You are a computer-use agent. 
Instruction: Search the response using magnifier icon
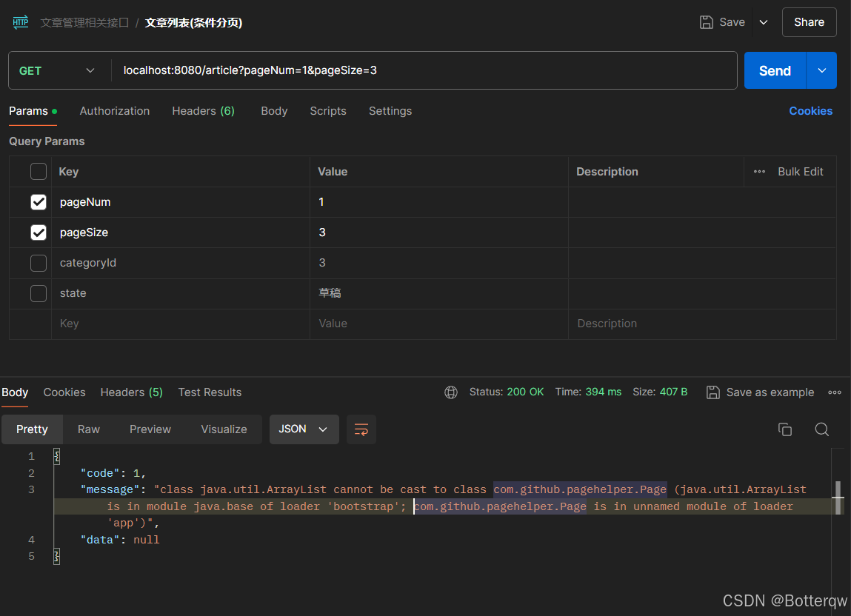pos(821,429)
